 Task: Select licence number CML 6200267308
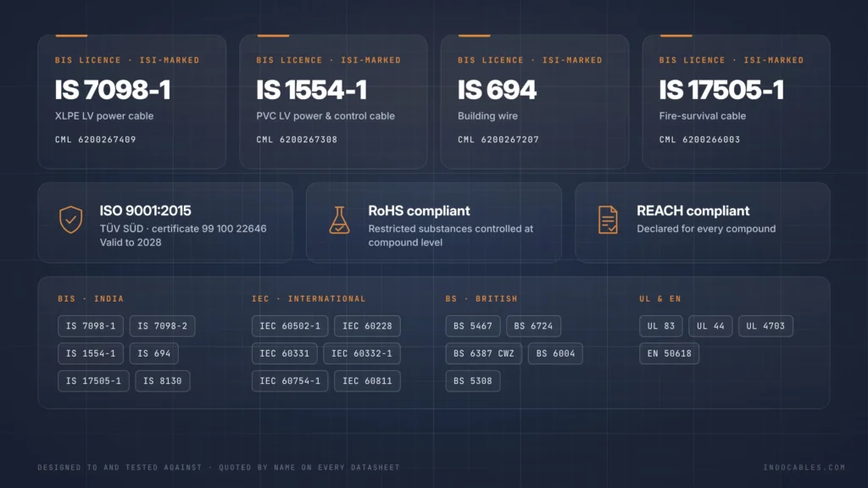pyautogui.click(x=297, y=140)
